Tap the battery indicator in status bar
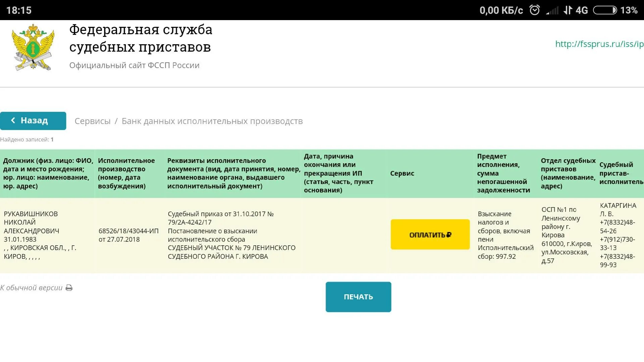 pyautogui.click(x=605, y=10)
